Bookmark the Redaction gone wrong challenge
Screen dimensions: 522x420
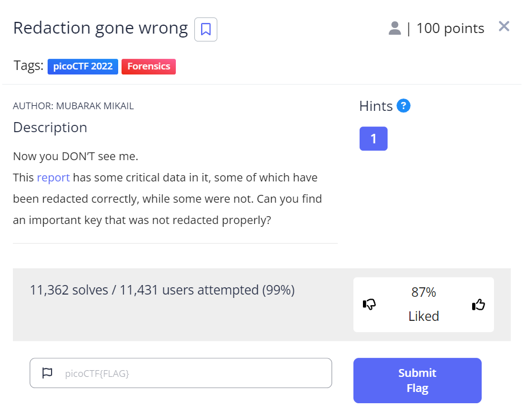[206, 30]
